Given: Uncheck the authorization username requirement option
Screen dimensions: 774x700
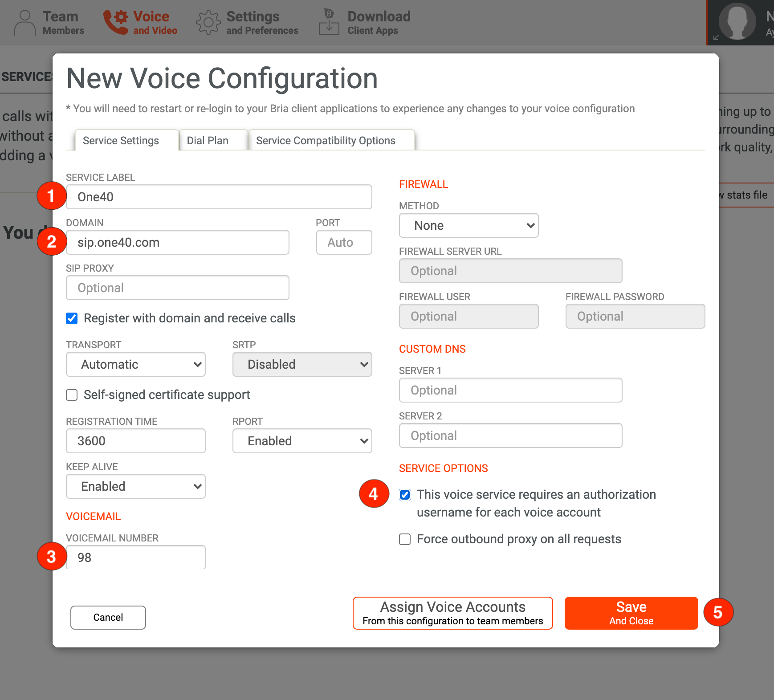Looking at the screenshot, I should pos(404,494).
